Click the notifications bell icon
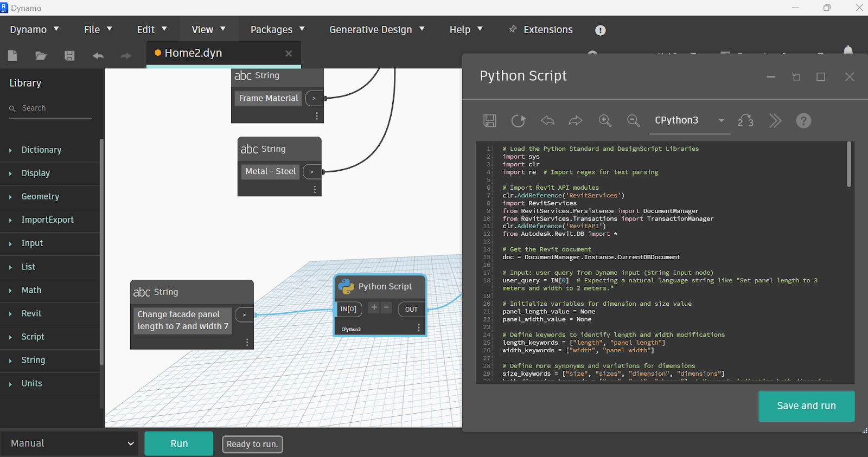Screen dimensions: 868x457 click(x=848, y=50)
